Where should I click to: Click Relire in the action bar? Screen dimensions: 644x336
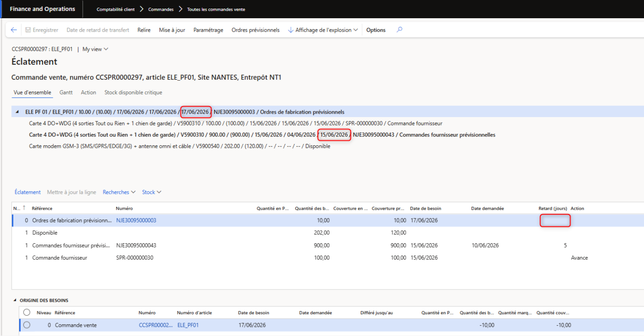coord(144,30)
